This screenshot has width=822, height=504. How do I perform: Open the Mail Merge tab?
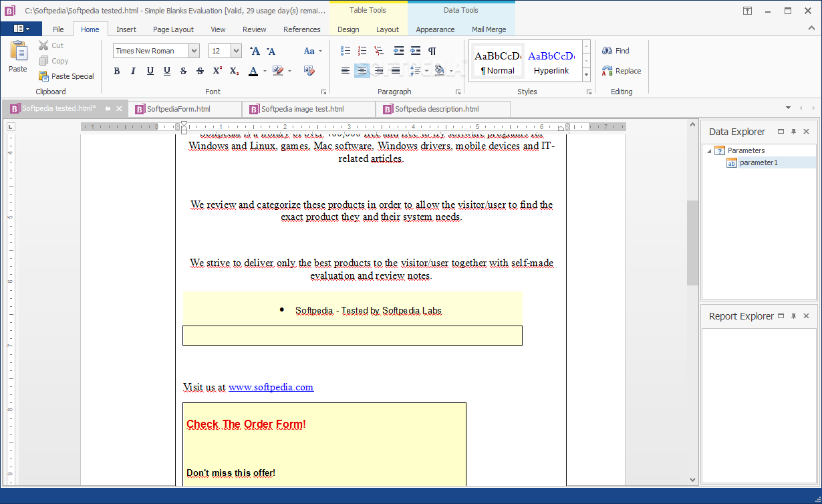(489, 29)
